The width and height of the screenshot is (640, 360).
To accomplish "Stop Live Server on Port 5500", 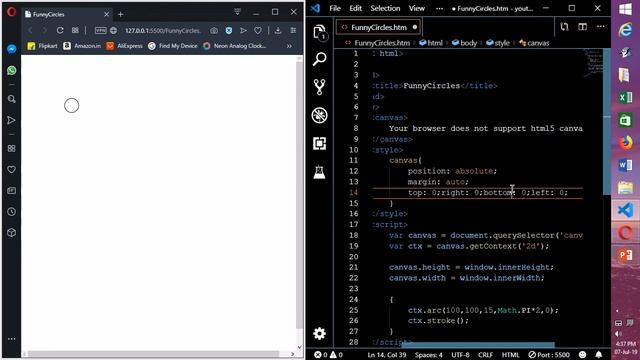I will (x=549, y=355).
